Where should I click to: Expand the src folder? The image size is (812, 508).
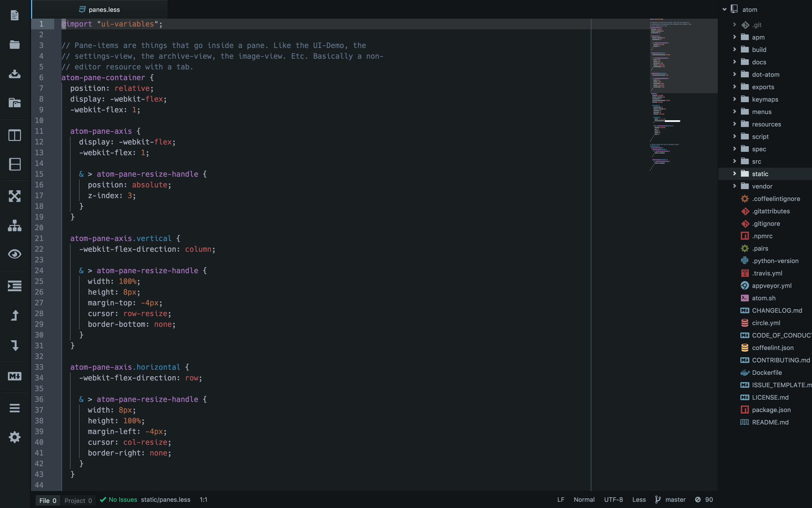(756, 162)
